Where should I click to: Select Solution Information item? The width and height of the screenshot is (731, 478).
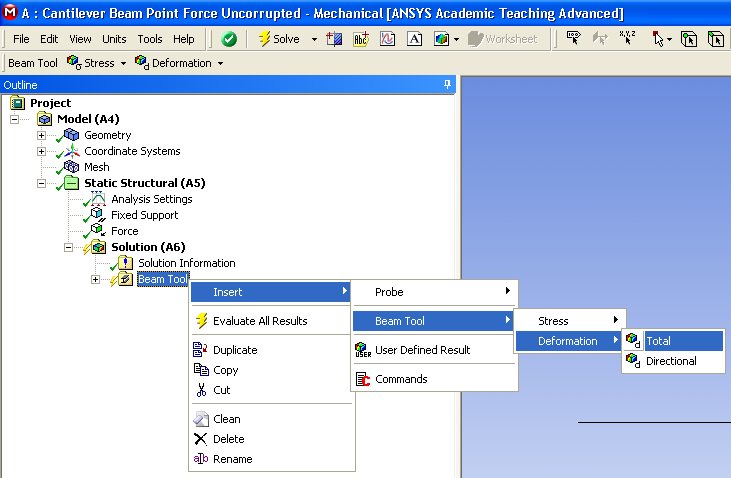(186, 263)
